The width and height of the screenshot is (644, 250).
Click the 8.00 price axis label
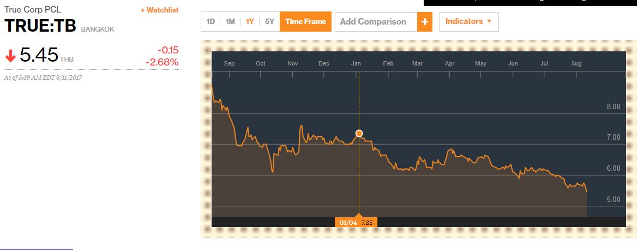coord(613,107)
